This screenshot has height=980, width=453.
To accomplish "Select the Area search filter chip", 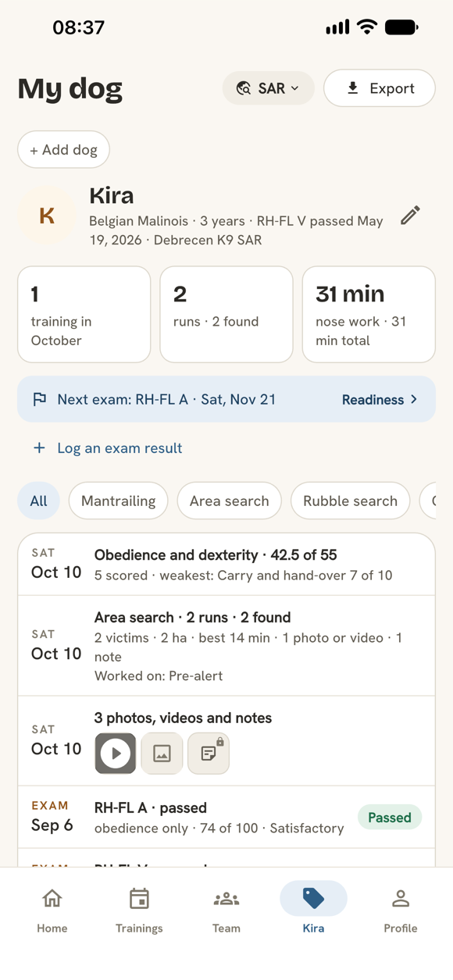I will pos(229,501).
